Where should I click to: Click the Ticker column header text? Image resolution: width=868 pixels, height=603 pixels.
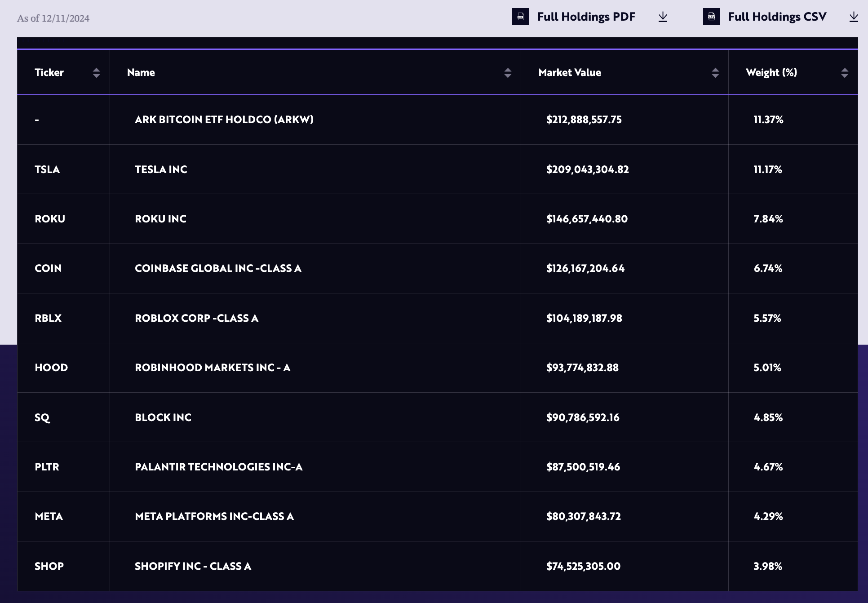coord(49,72)
